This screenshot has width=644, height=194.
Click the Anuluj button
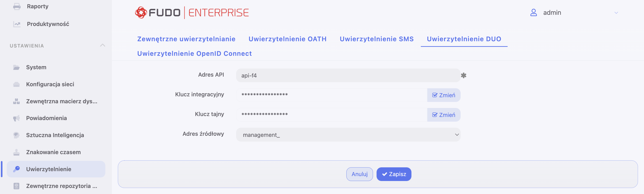360,174
